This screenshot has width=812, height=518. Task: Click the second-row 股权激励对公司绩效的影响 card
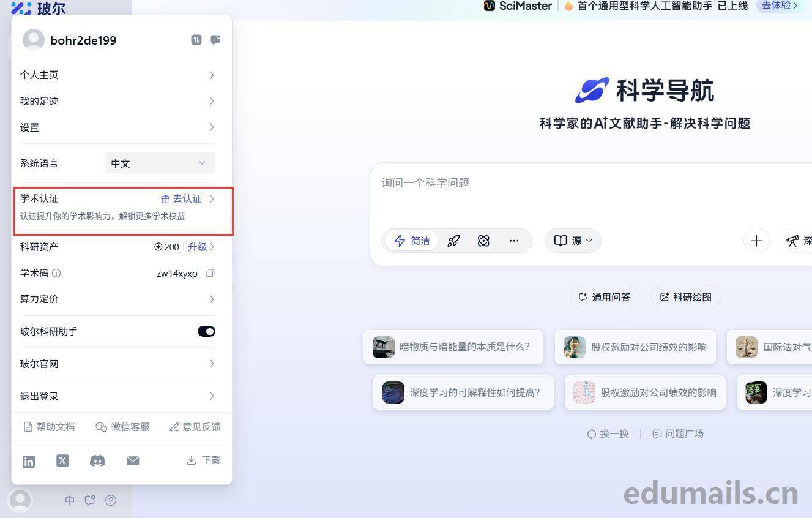tap(645, 392)
